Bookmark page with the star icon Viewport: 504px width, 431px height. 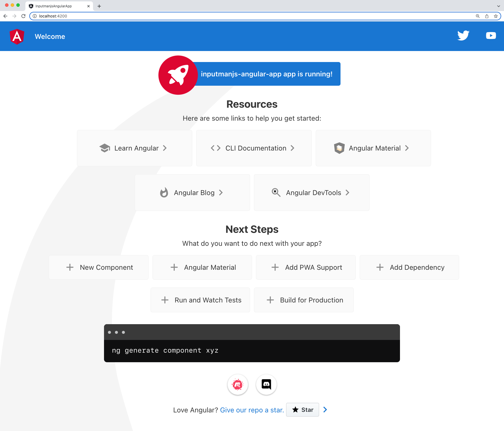tap(496, 16)
